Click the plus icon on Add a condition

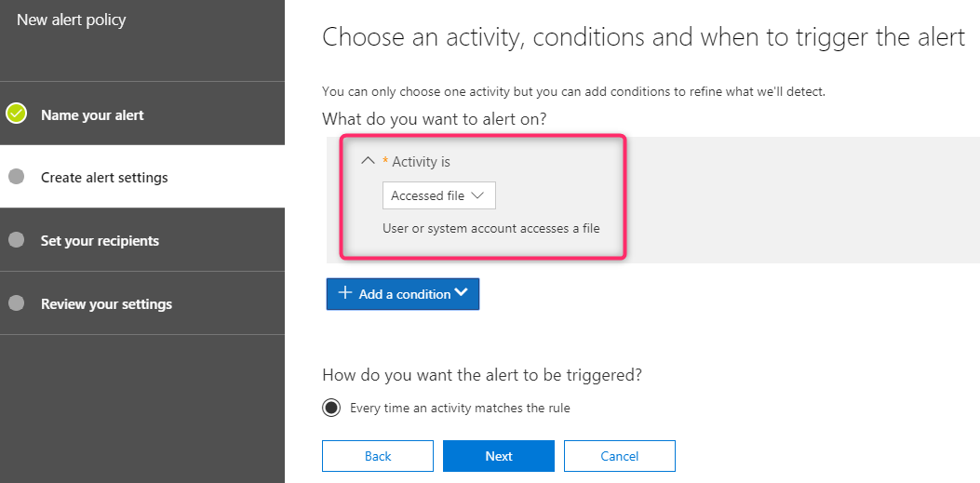tap(344, 293)
